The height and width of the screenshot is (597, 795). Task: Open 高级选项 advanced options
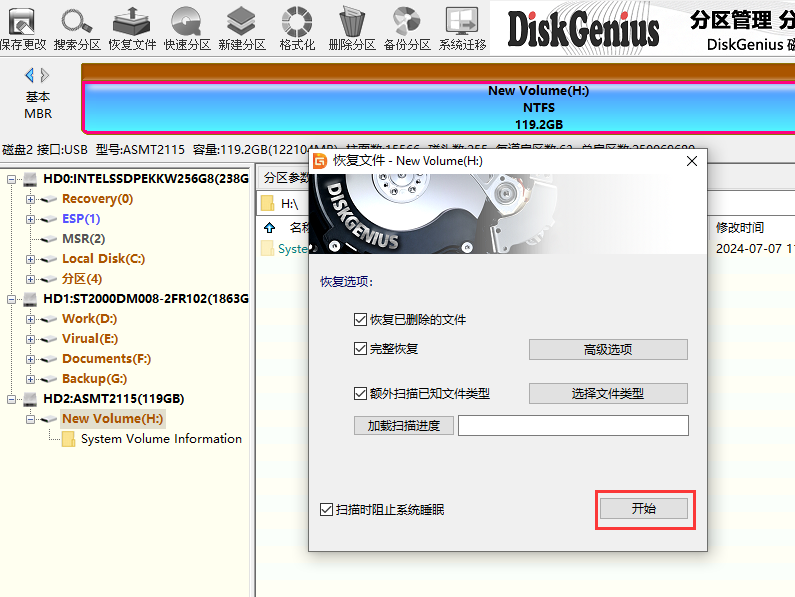pyautogui.click(x=608, y=349)
